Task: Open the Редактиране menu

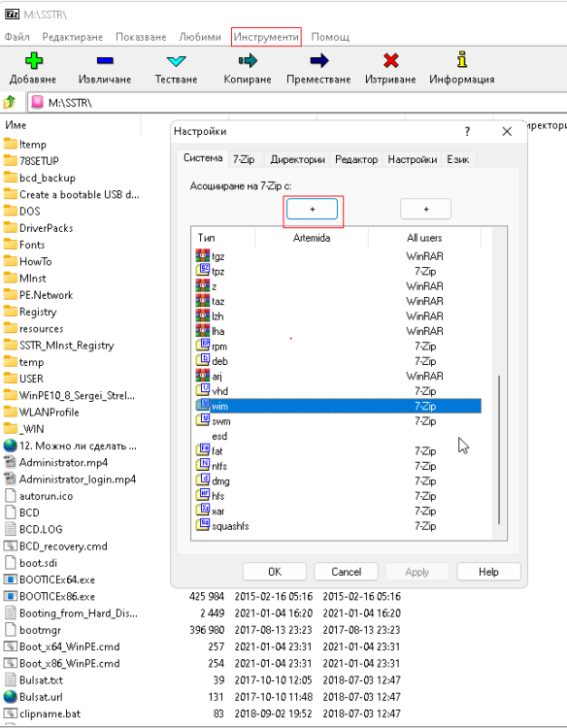Action: [x=73, y=37]
